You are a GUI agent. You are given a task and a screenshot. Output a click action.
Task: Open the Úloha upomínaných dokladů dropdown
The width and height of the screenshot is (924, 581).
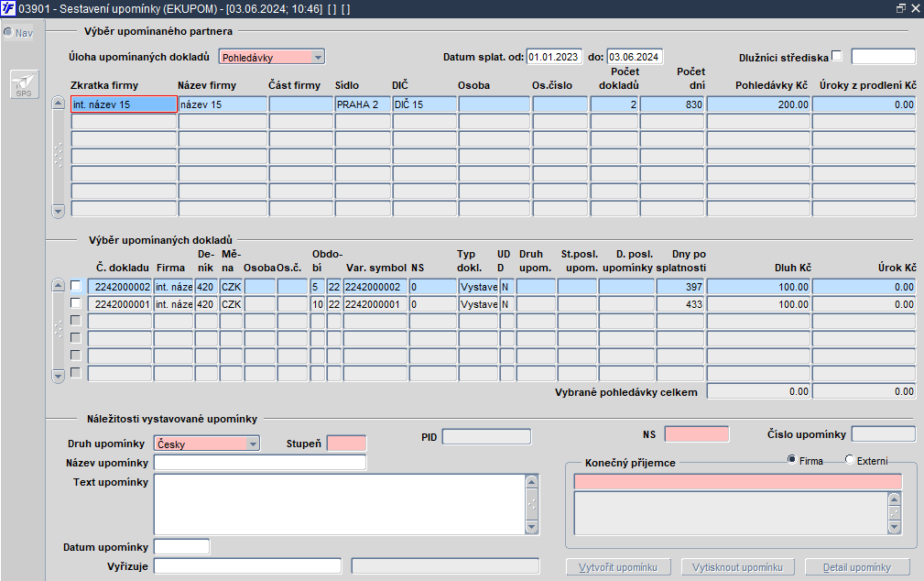tap(318, 57)
